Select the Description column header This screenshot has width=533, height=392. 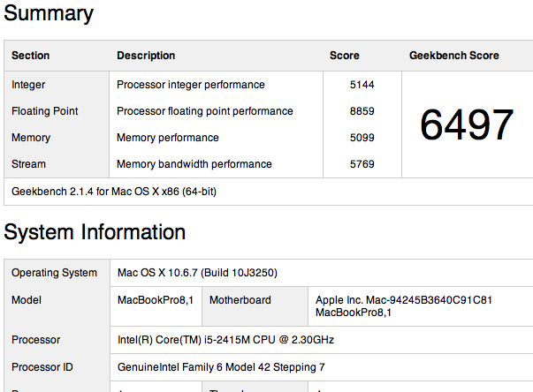[146, 56]
